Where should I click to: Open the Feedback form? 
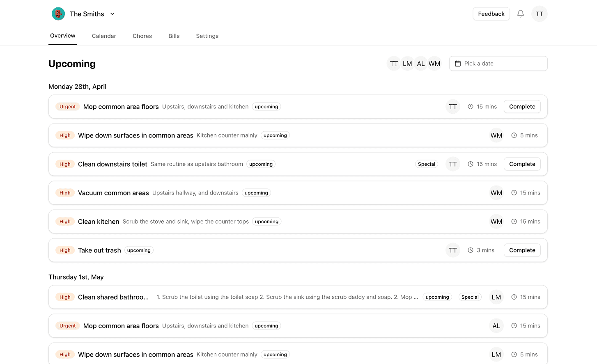tap(491, 14)
